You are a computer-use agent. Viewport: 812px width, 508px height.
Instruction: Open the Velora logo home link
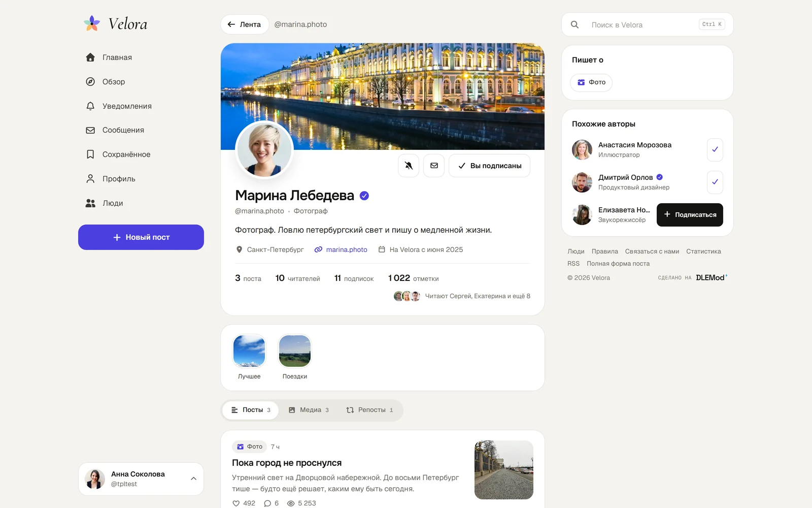(116, 24)
